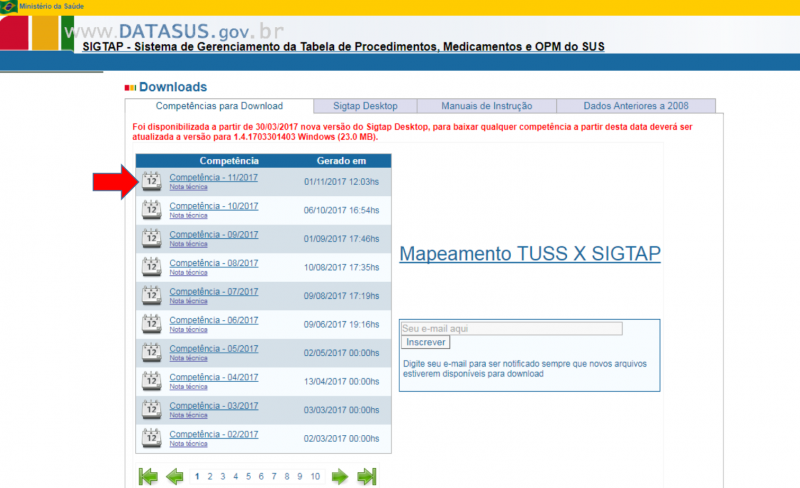This screenshot has height=488, width=800.
Task: Open Mapeamento TUSS X SIGTAP link
Action: pos(530,254)
